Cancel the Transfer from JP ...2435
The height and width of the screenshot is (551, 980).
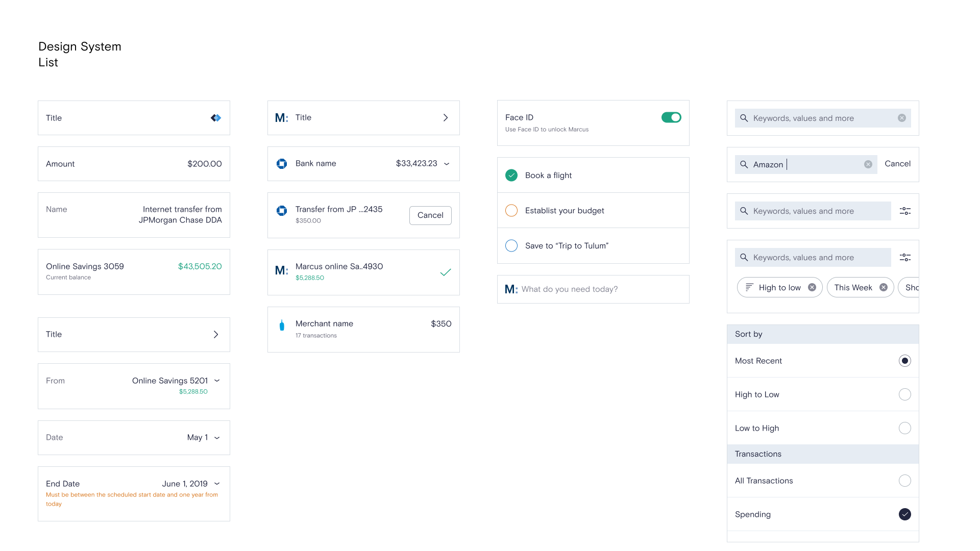pos(430,215)
